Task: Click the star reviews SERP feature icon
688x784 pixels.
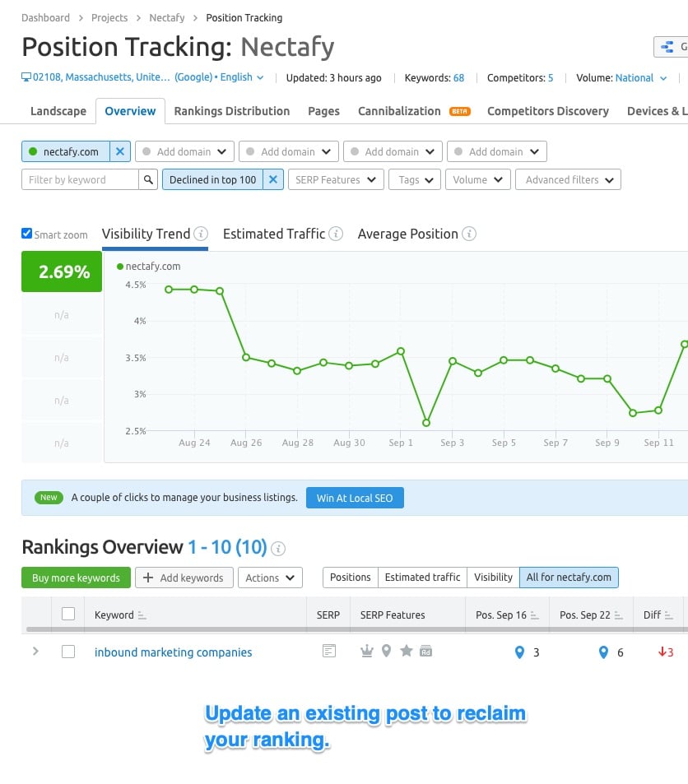Action: coord(407,651)
